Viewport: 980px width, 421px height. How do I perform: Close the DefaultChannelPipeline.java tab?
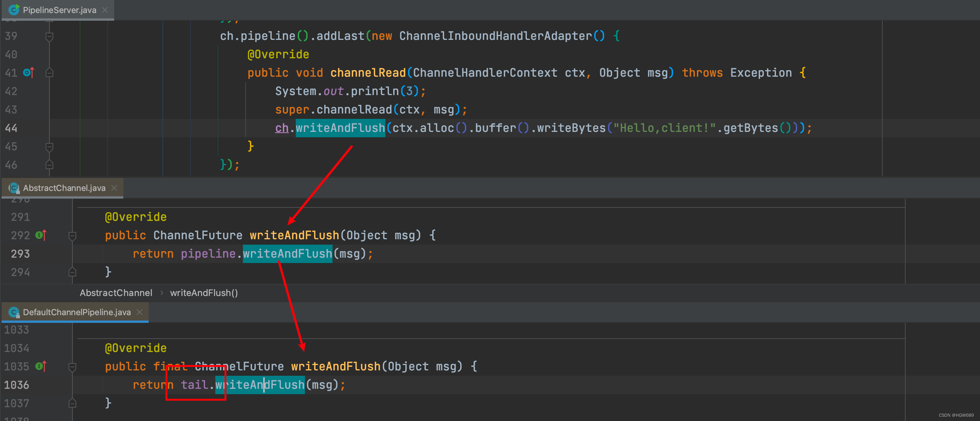[x=139, y=312]
